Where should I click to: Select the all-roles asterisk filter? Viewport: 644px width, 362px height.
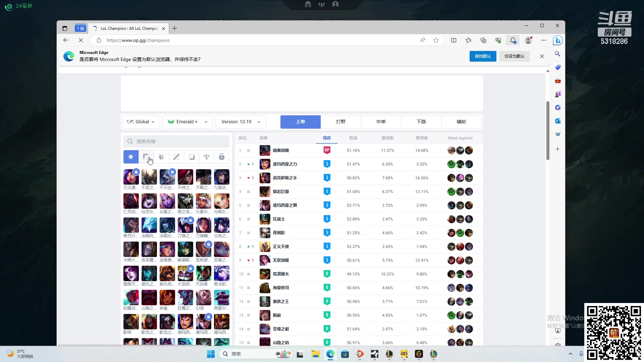[131, 157]
